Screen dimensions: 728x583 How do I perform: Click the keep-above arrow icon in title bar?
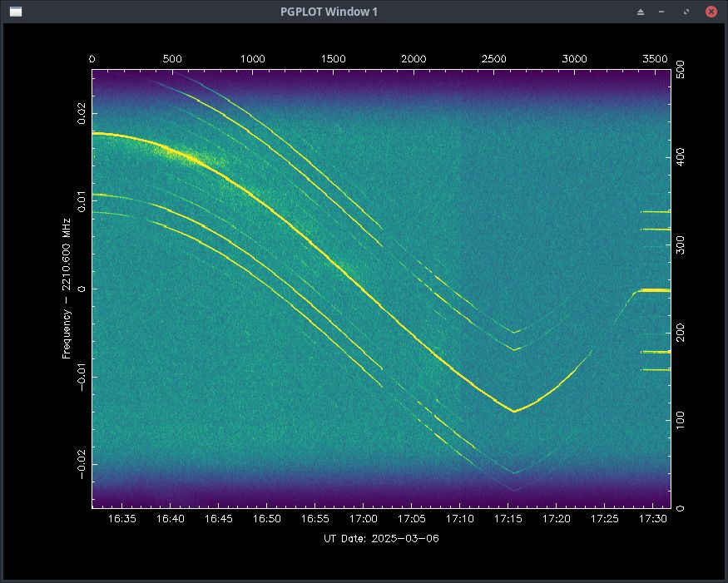click(x=641, y=12)
